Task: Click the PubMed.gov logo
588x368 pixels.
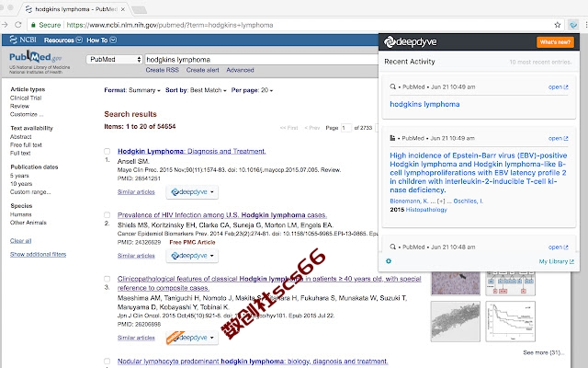Action: (x=35, y=57)
